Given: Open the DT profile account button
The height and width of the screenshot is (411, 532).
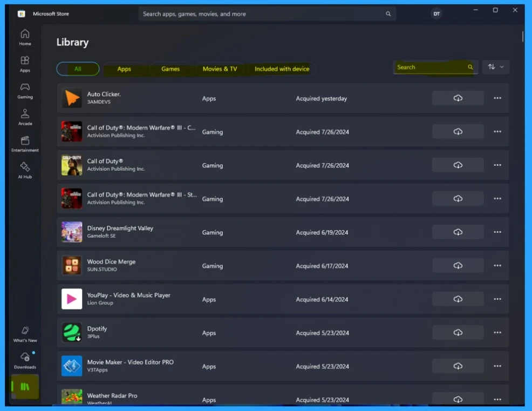Looking at the screenshot, I should pyautogui.click(x=436, y=14).
